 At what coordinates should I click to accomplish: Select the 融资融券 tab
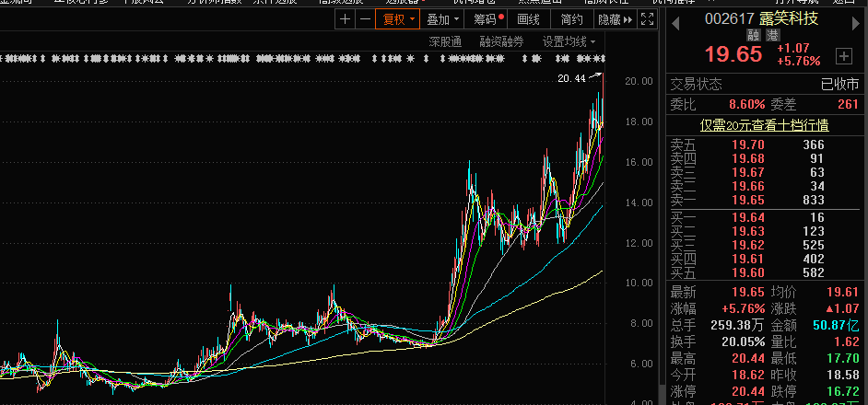click(501, 41)
